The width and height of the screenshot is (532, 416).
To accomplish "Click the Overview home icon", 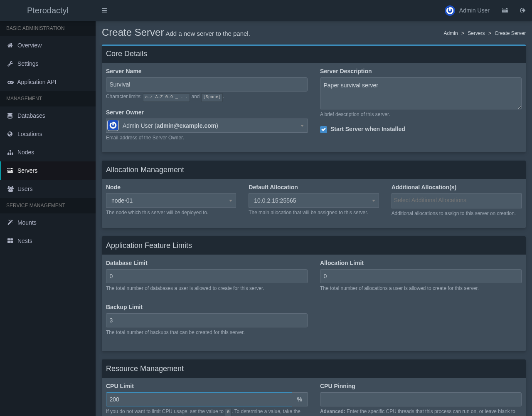I will 10,45.
